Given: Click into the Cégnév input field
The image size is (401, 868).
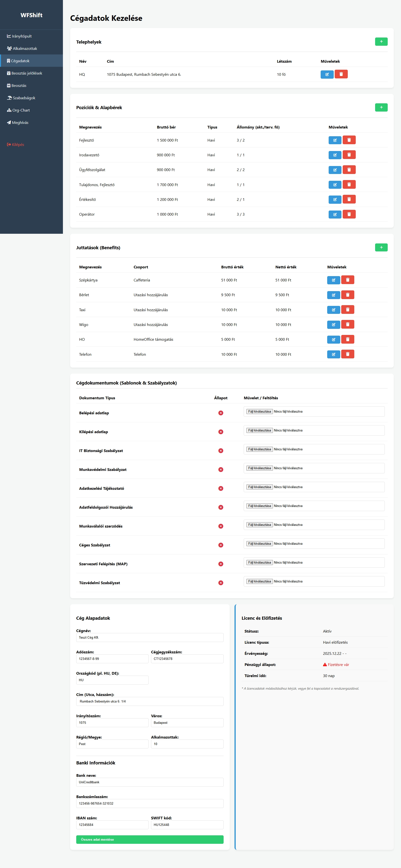Looking at the screenshot, I should [x=150, y=638].
